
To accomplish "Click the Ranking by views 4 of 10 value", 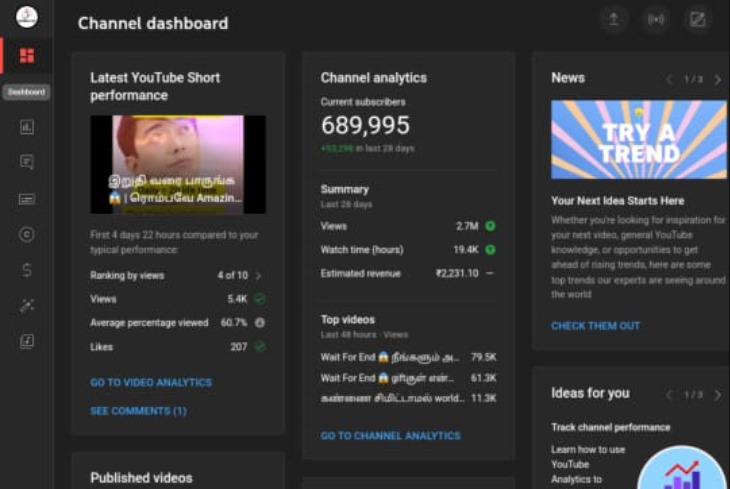I will click(232, 275).
